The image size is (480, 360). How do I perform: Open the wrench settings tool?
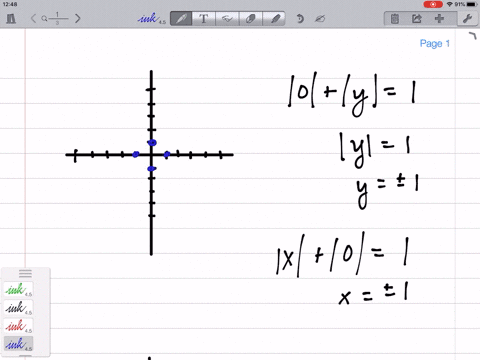467,18
